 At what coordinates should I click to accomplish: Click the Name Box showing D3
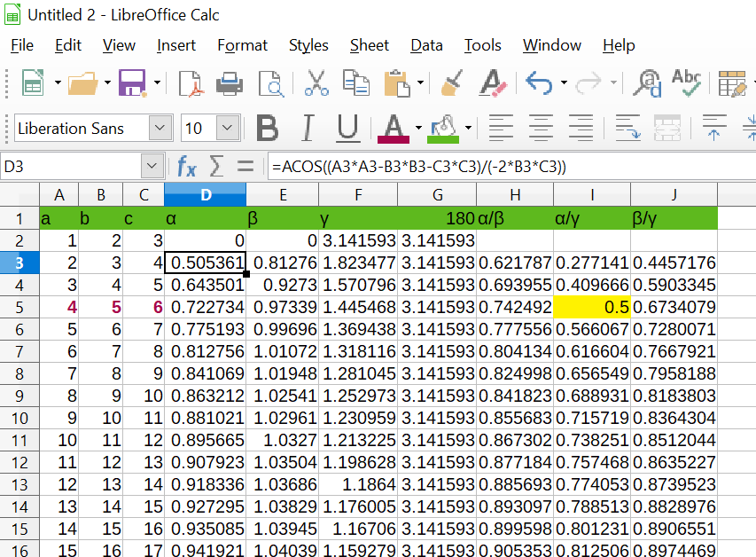(72, 167)
